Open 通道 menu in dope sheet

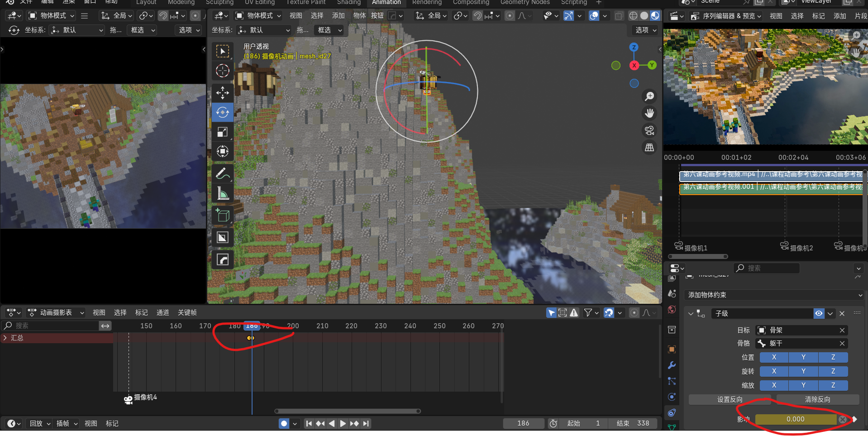(x=162, y=312)
